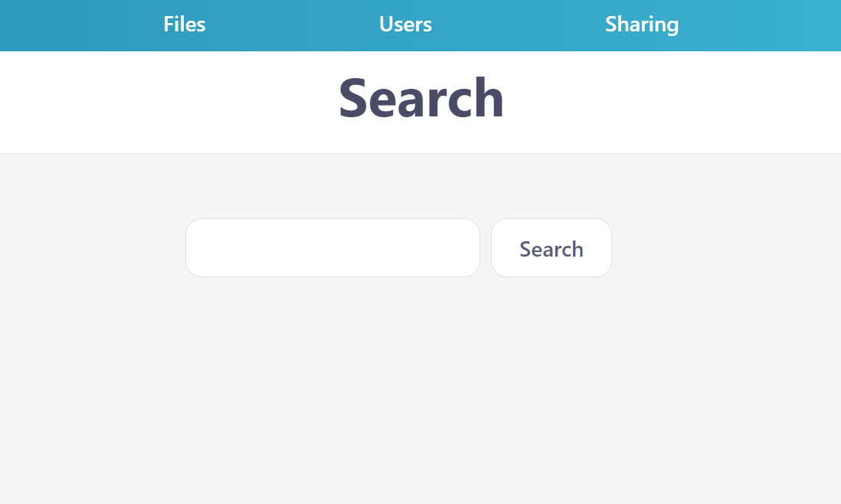
Task: Select the large Search page heading
Action: coord(421,98)
